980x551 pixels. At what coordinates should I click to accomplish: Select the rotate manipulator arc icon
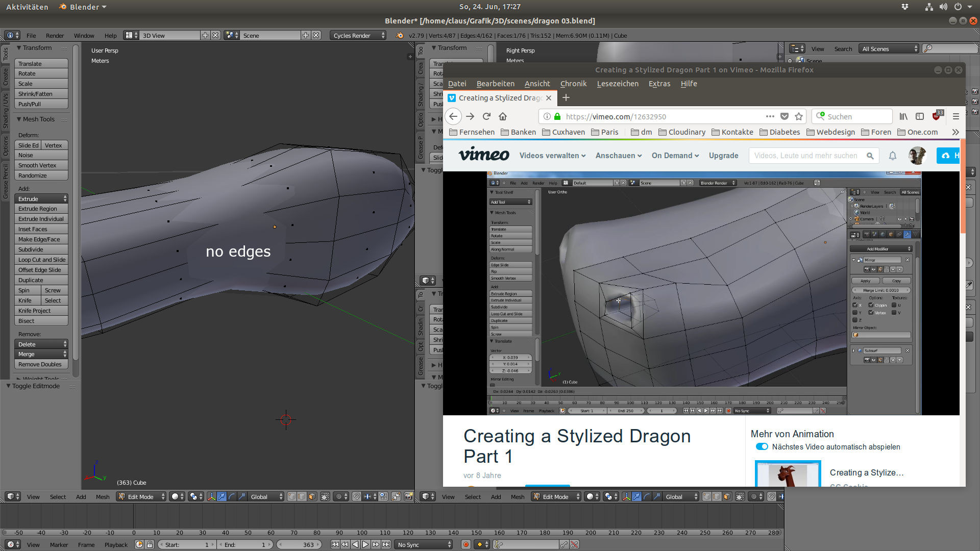coord(232,496)
